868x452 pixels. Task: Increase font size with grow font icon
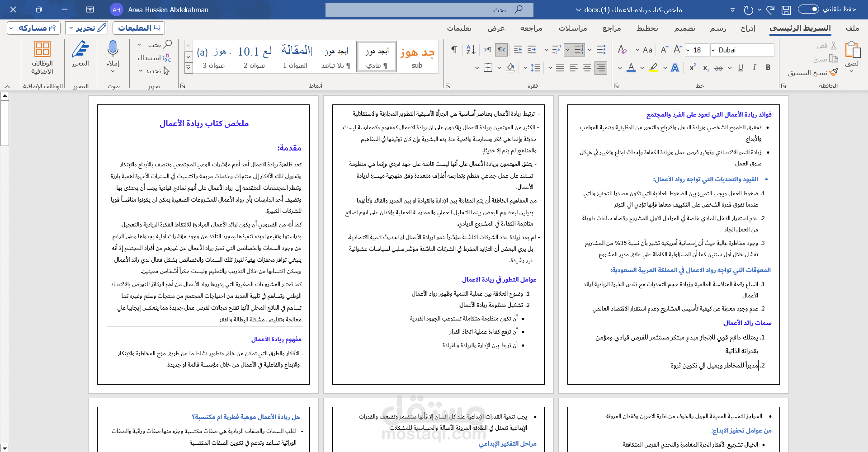(677, 50)
